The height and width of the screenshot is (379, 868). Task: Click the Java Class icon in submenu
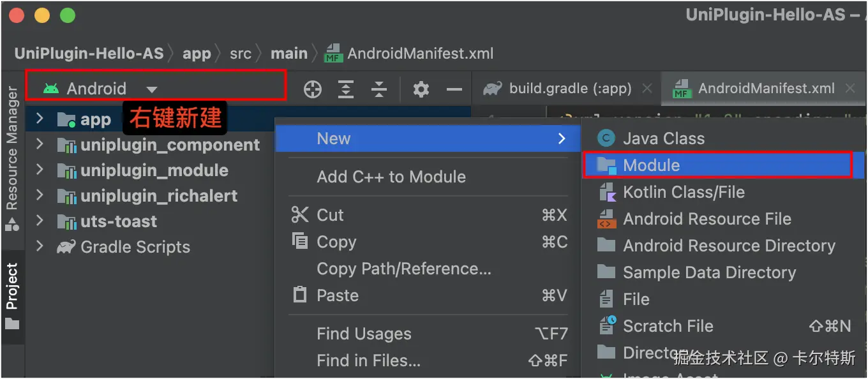606,138
